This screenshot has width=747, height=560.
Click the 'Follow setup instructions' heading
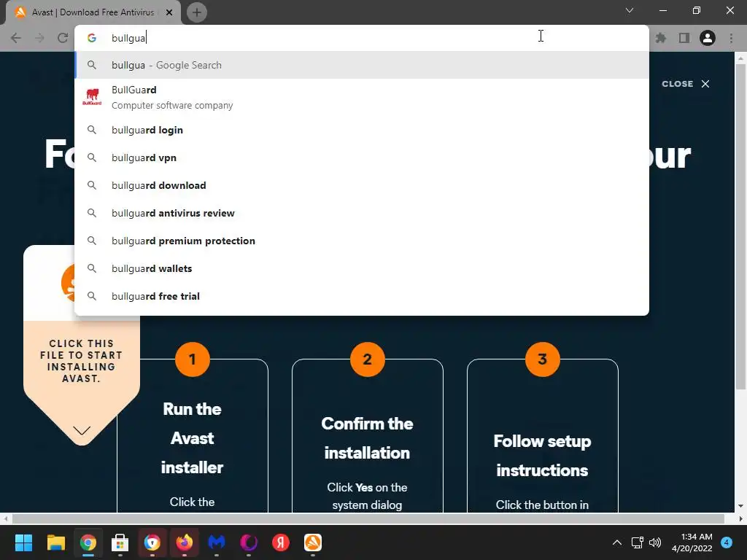click(x=542, y=456)
